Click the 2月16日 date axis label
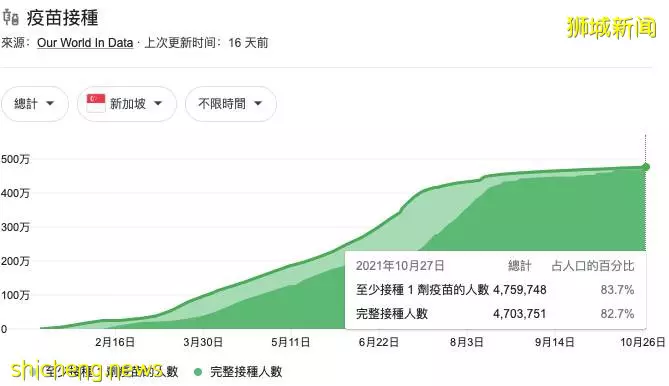 coord(115,342)
